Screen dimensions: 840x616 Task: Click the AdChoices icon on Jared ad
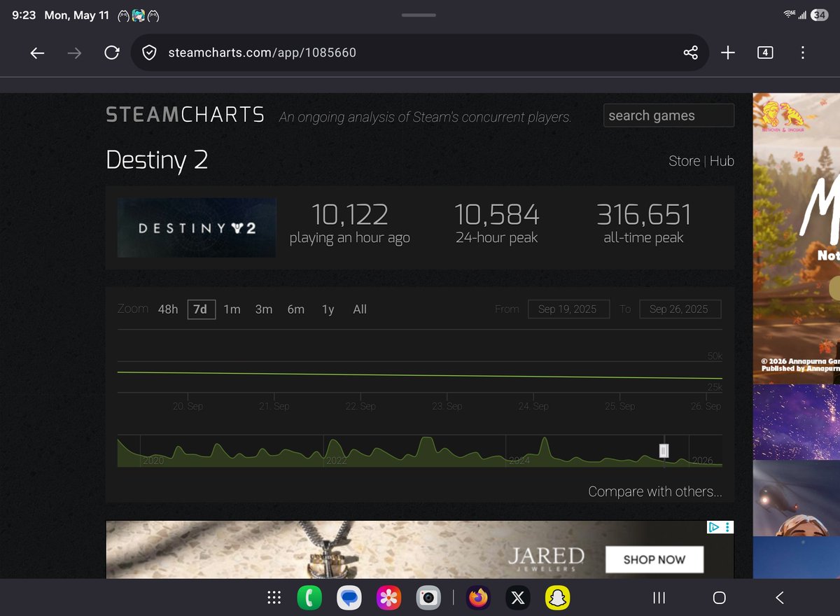coord(714,527)
